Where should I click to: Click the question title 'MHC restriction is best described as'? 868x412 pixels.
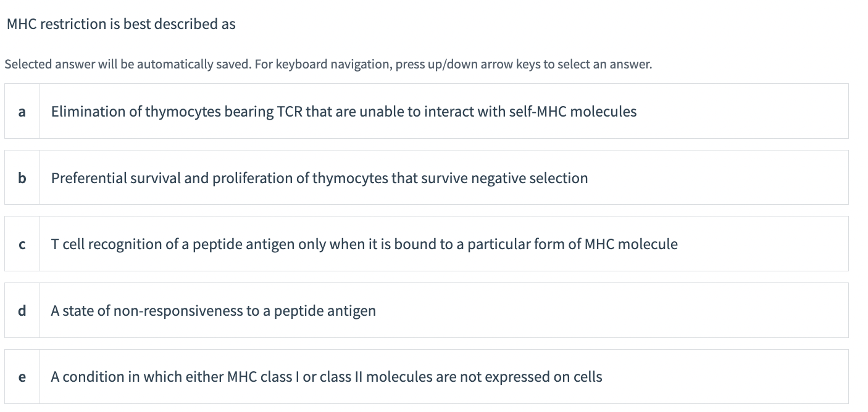coord(121,24)
